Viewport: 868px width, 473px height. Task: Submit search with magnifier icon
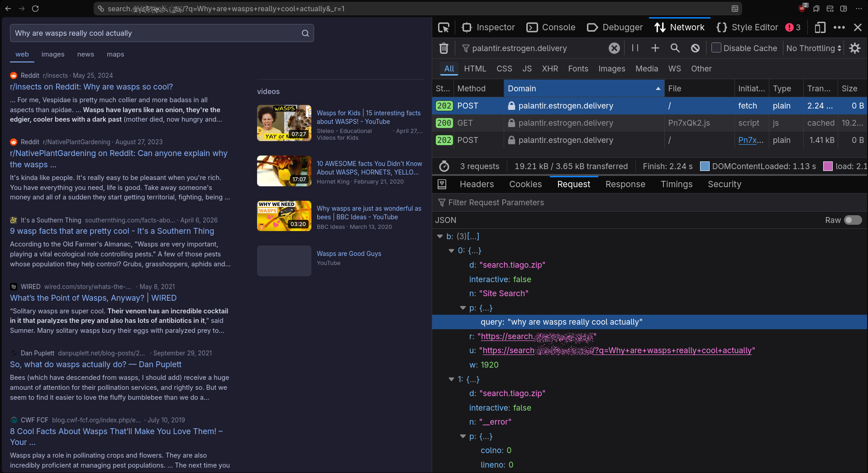pyautogui.click(x=305, y=33)
